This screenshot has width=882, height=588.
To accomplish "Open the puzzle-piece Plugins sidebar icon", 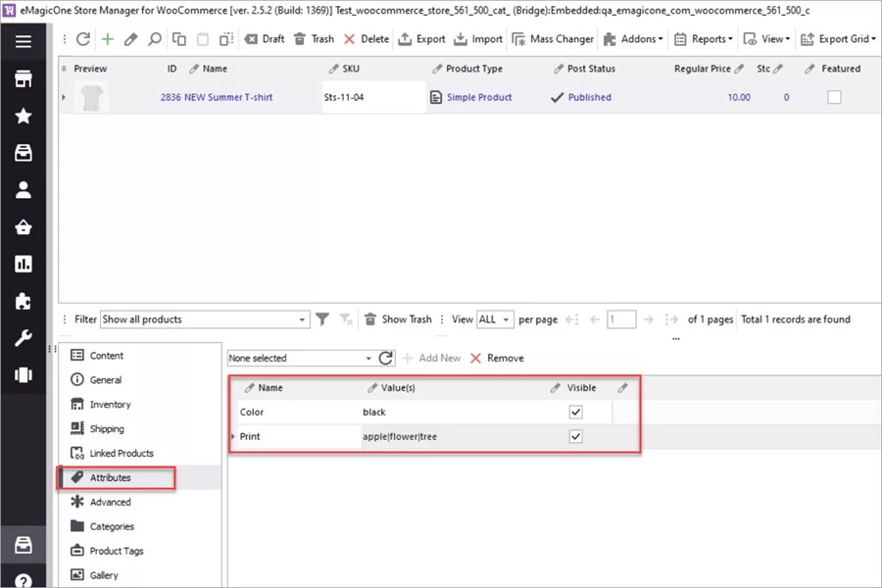I will click(24, 299).
